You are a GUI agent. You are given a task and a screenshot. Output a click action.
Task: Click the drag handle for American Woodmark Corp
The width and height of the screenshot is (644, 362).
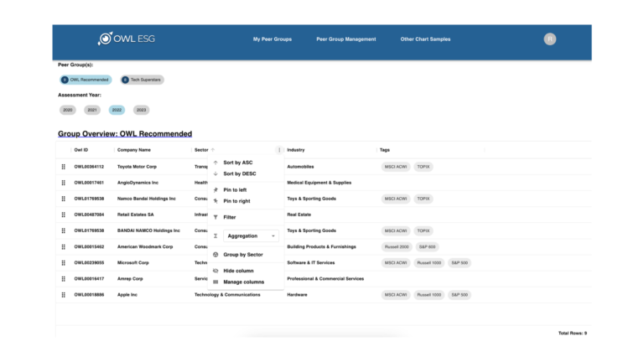click(63, 246)
